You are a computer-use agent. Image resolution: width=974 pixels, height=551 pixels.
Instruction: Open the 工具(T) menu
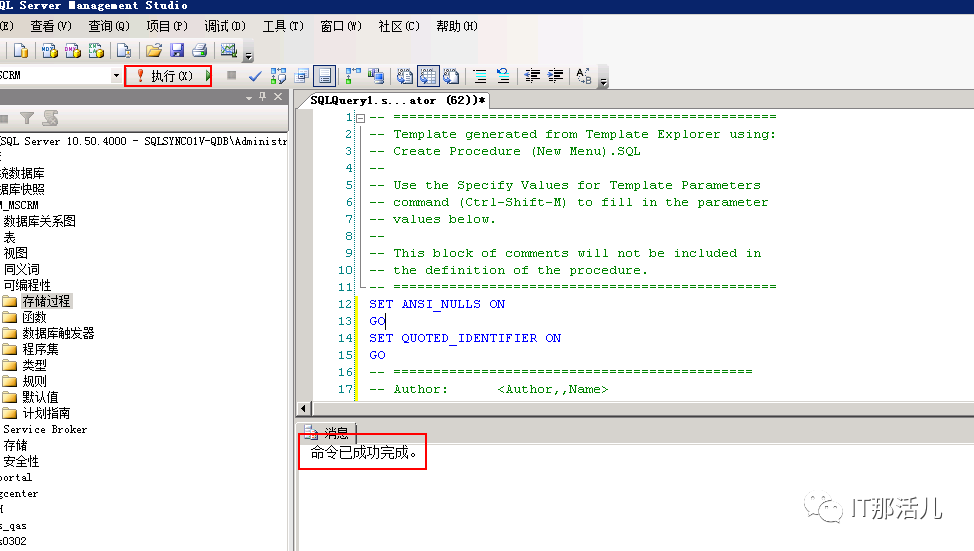(283, 26)
